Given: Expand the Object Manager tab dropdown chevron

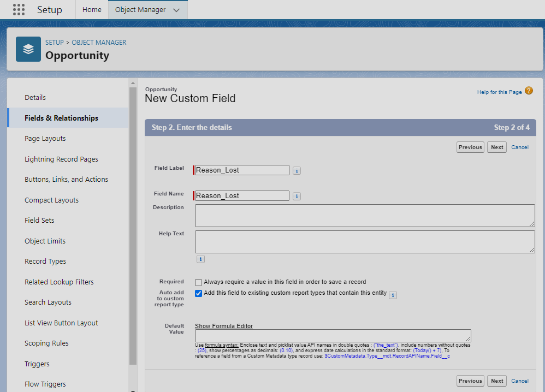Looking at the screenshot, I should [176, 10].
